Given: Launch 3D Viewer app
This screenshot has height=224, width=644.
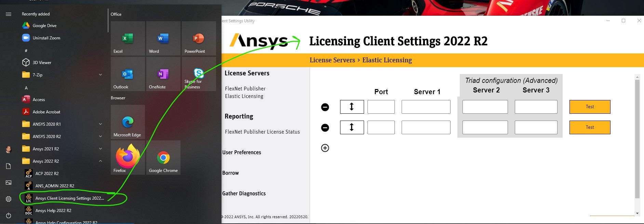Looking at the screenshot, I should pos(42,63).
